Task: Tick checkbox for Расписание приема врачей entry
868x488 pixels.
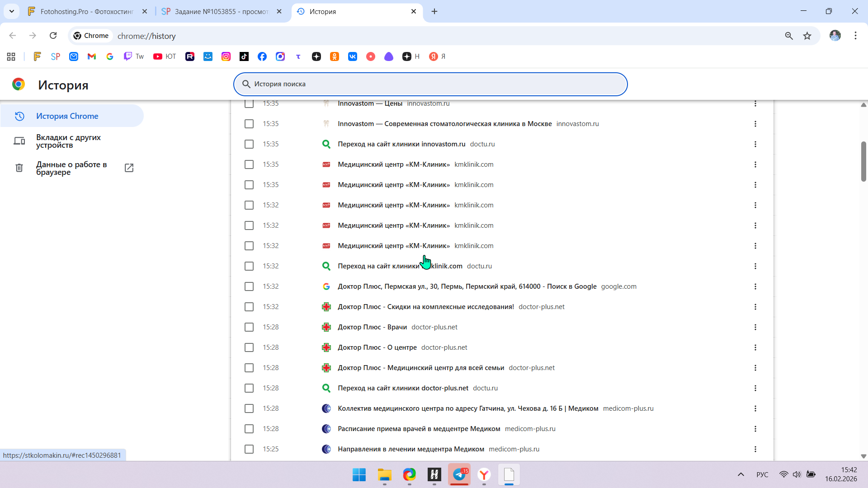Action: tap(249, 429)
